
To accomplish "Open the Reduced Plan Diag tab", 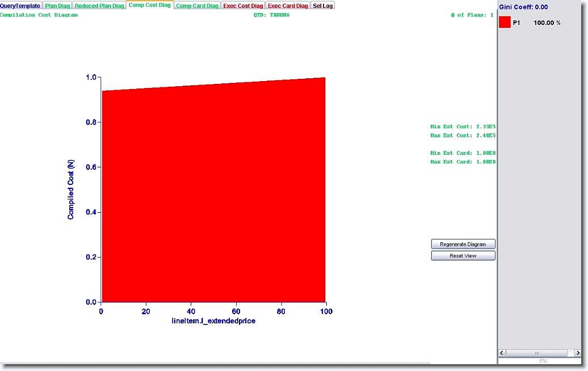I will [x=99, y=6].
